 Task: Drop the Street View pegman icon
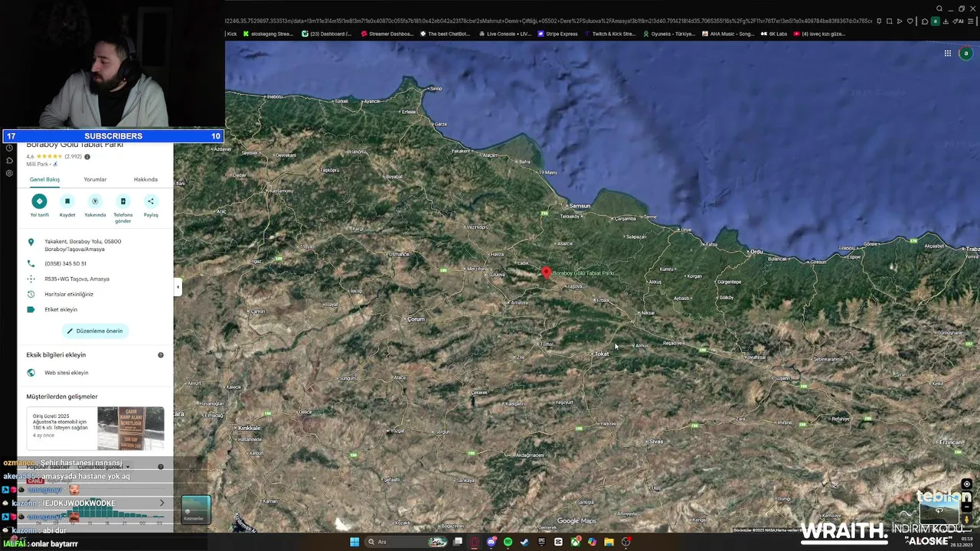(x=966, y=520)
